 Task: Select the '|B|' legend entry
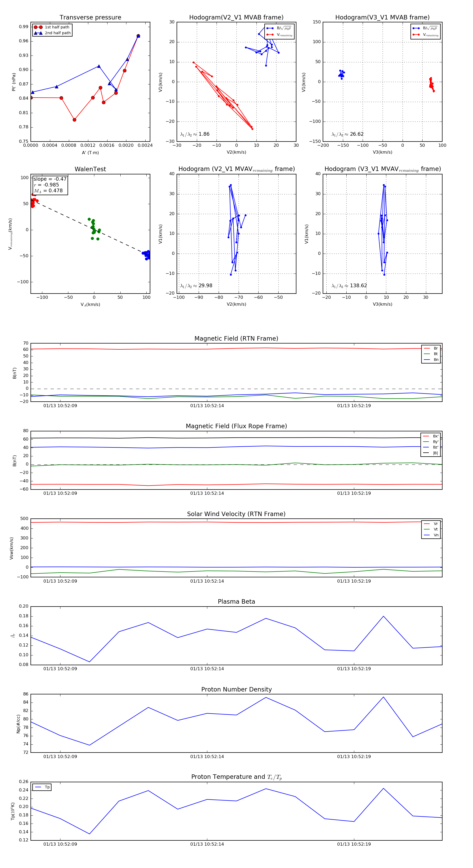[431, 453]
